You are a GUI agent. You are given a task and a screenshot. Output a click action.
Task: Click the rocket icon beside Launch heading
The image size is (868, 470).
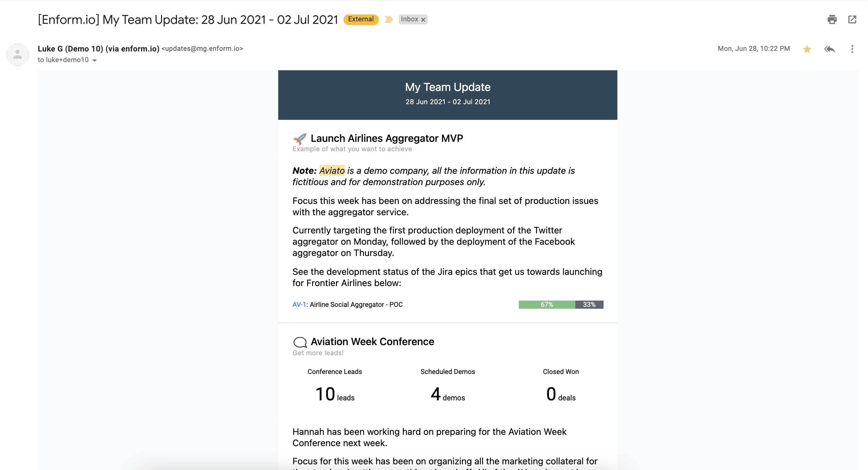tap(300, 138)
